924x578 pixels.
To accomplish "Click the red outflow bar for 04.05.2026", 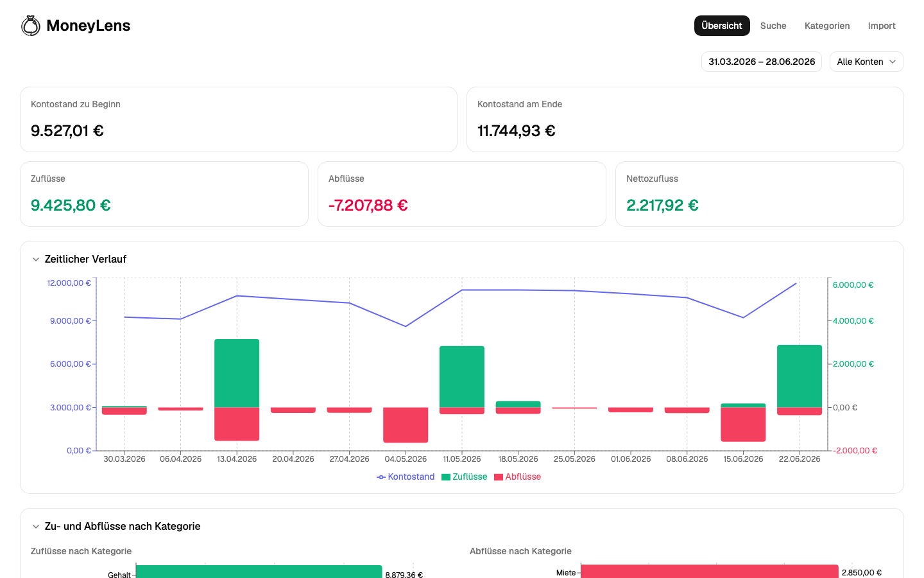I will coord(406,425).
